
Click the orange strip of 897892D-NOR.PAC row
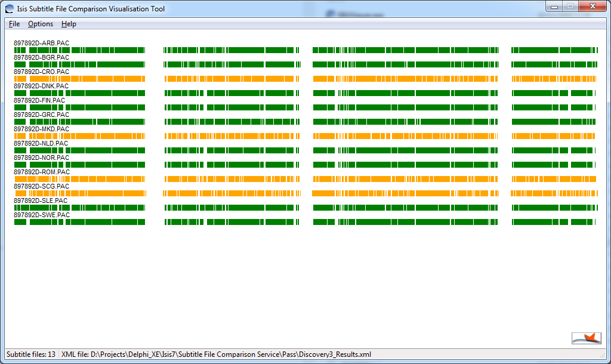[81, 164]
